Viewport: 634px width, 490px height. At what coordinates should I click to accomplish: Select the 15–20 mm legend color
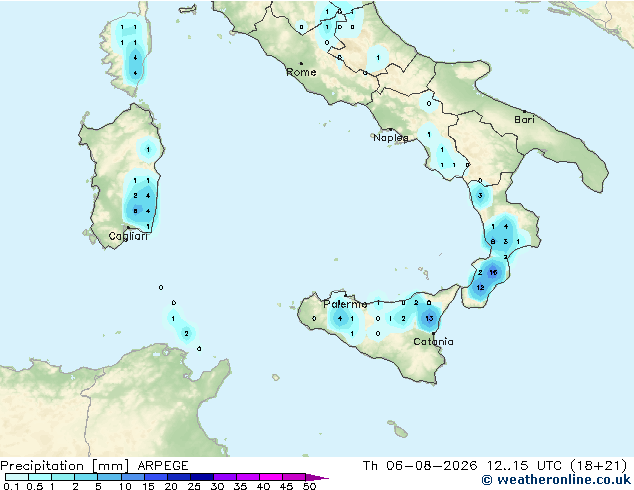point(156,477)
